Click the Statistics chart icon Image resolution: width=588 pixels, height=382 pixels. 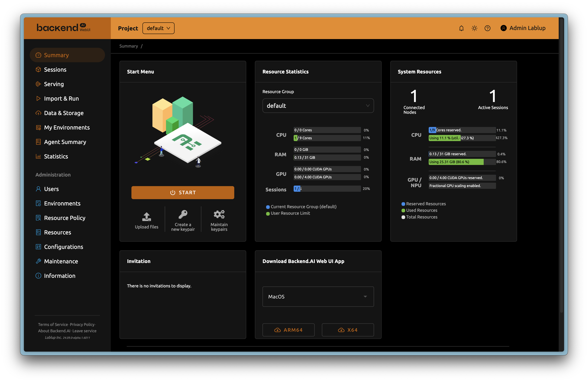point(38,156)
